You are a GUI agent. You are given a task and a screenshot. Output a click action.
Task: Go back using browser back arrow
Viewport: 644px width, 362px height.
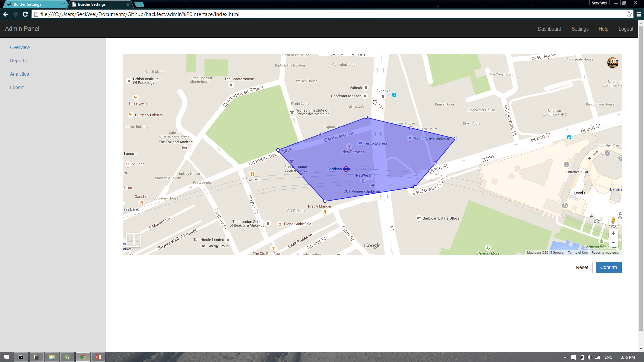6,14
